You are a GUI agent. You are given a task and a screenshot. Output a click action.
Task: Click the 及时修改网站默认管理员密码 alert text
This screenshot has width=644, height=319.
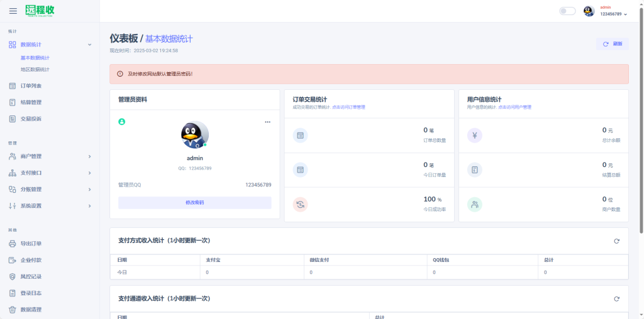click(x=160, y=74)
